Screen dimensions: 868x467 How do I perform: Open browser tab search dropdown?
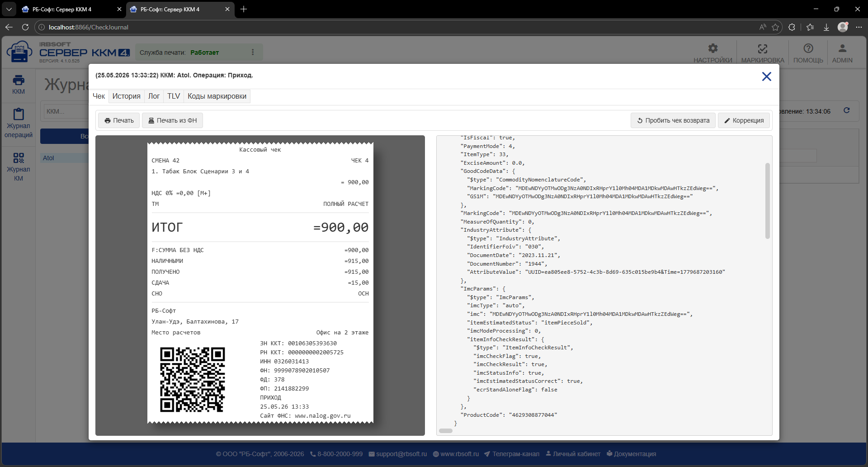point(9,9)
